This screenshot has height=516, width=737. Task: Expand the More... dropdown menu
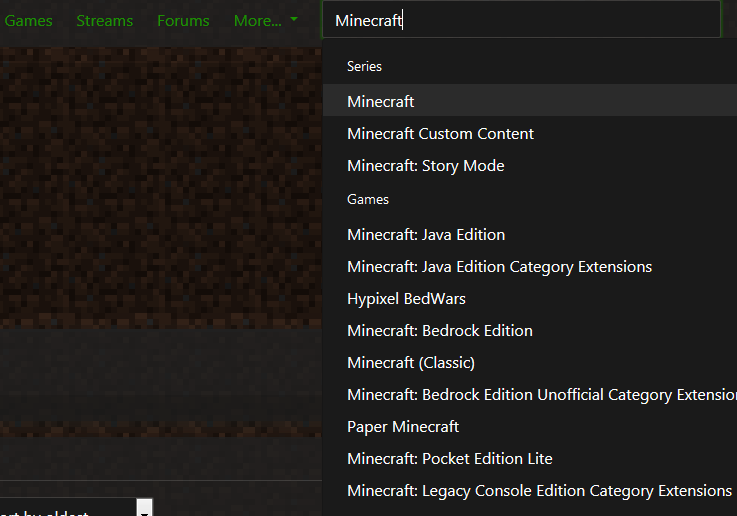click(x=258, y=20)
